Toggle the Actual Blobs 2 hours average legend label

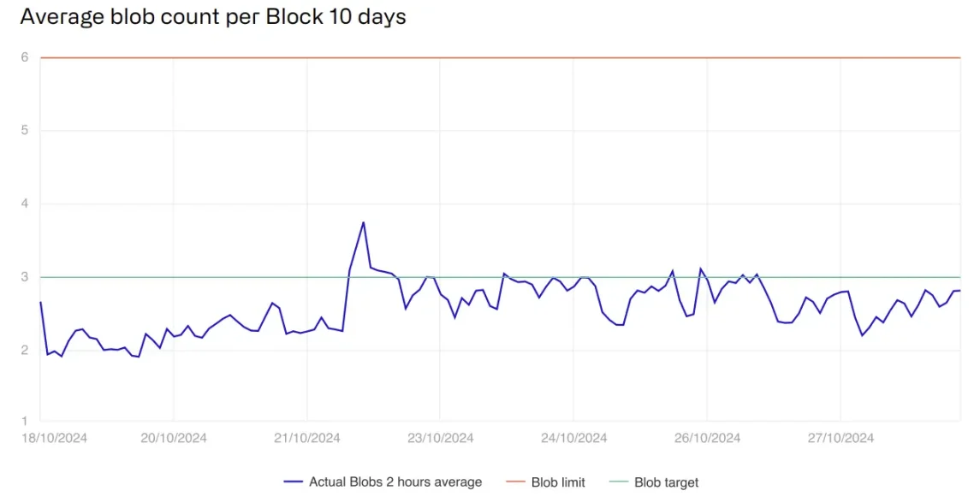[395, 482]
